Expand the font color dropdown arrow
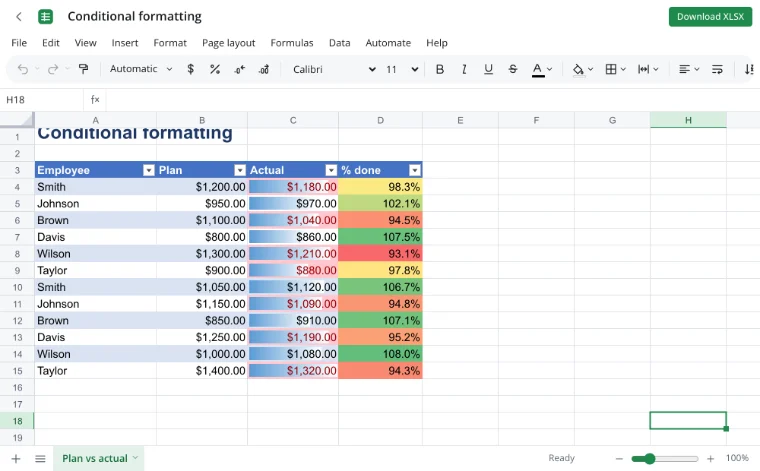Viewport: 760px width, 471px height. (550, 69)
